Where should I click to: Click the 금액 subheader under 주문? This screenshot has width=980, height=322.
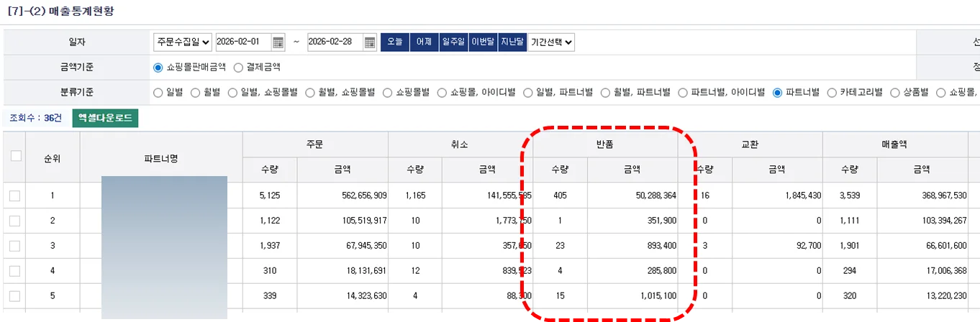(342, 170)
